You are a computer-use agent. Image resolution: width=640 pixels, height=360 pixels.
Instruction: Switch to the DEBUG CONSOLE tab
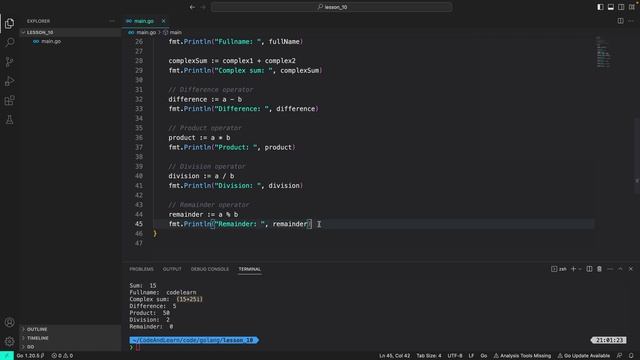pos(210,269)
